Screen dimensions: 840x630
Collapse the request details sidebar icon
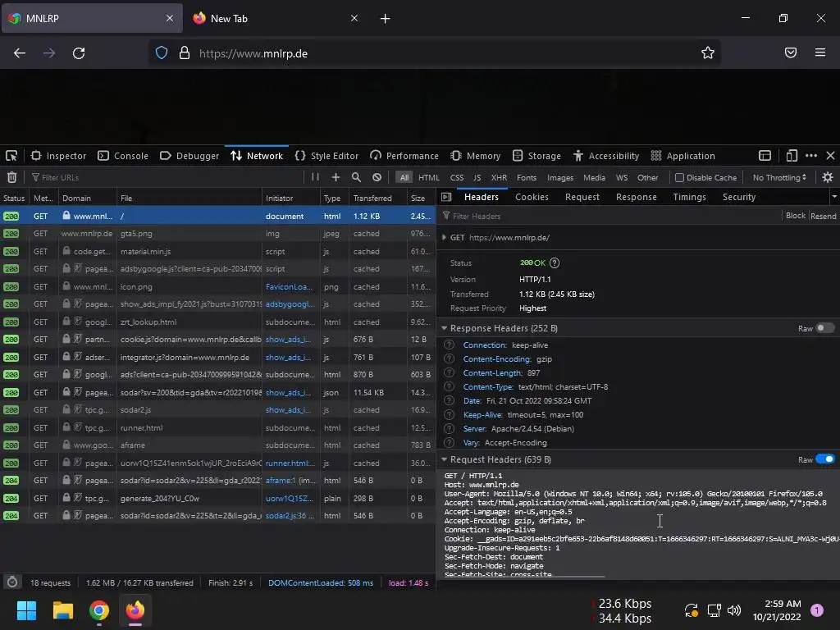pos(445,197)
